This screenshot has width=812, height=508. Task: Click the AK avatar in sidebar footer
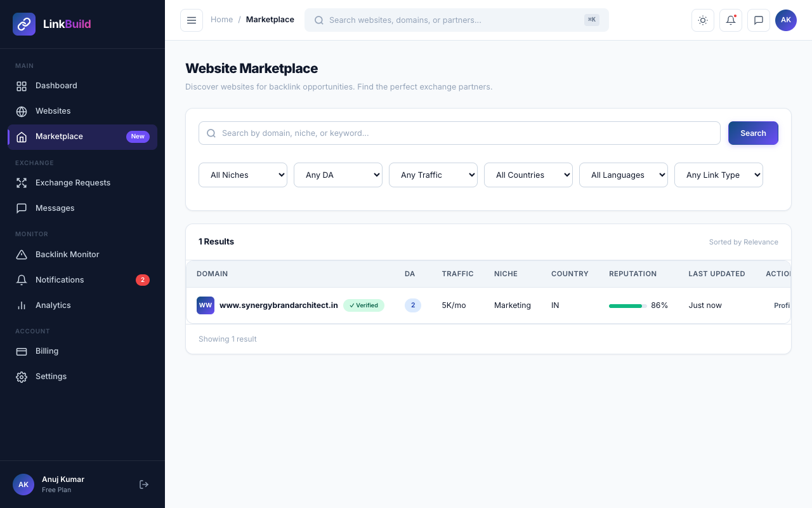(x=23, y=485)
